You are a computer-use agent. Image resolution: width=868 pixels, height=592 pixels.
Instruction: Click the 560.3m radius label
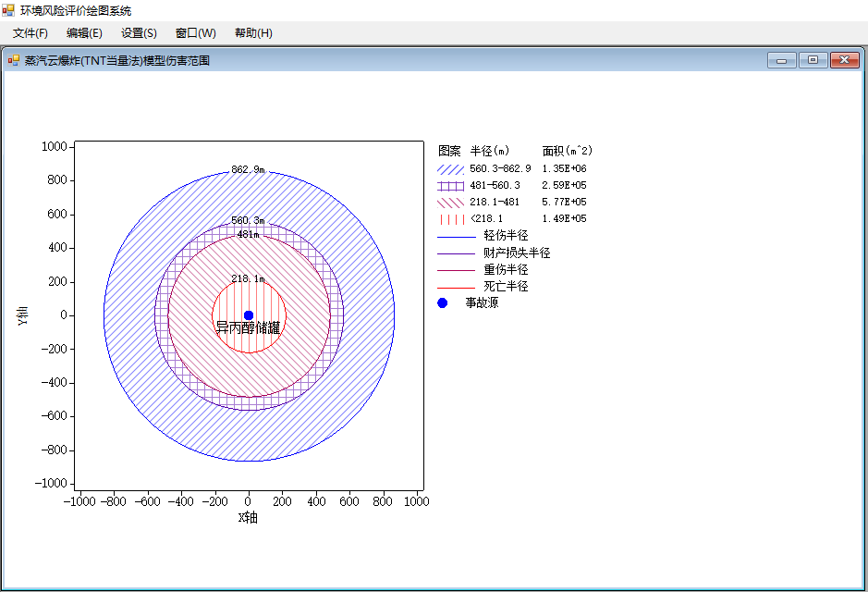(248, 220)
